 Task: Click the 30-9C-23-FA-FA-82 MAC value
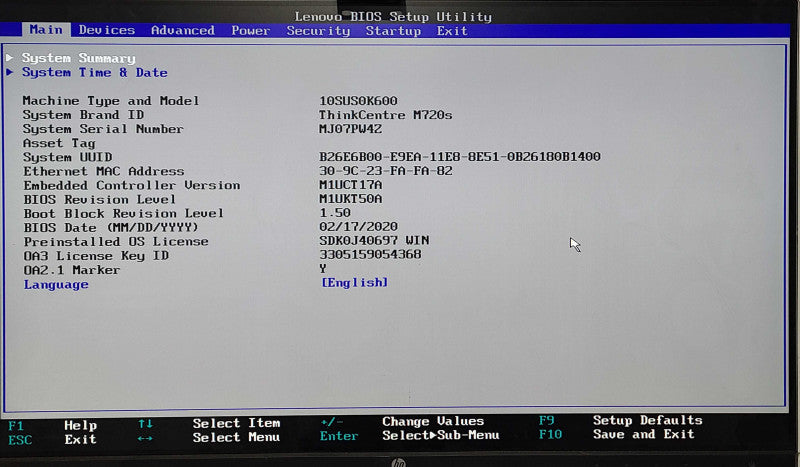click(386, 170)
